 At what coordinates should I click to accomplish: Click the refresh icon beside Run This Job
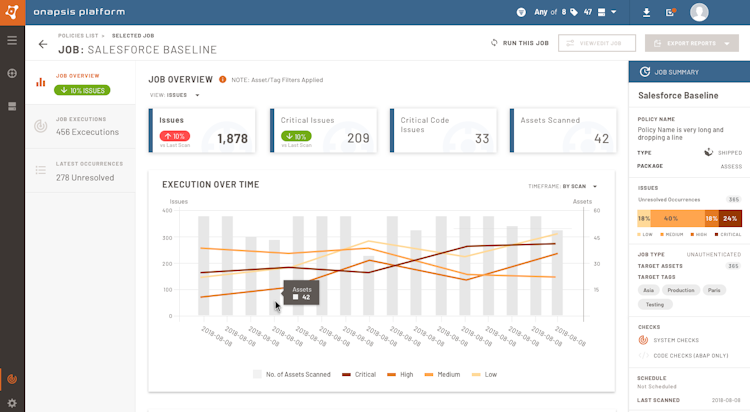point(494,43)
